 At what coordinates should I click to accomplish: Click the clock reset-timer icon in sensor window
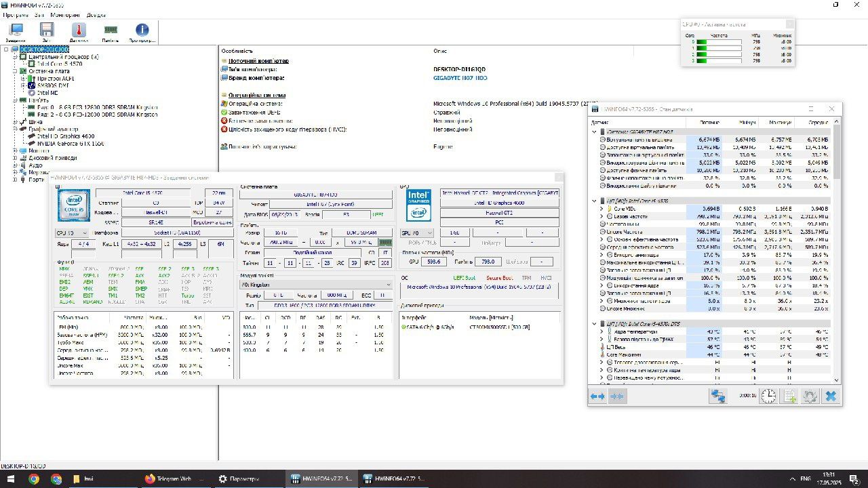pyautogui.click(x=768, y=396)
